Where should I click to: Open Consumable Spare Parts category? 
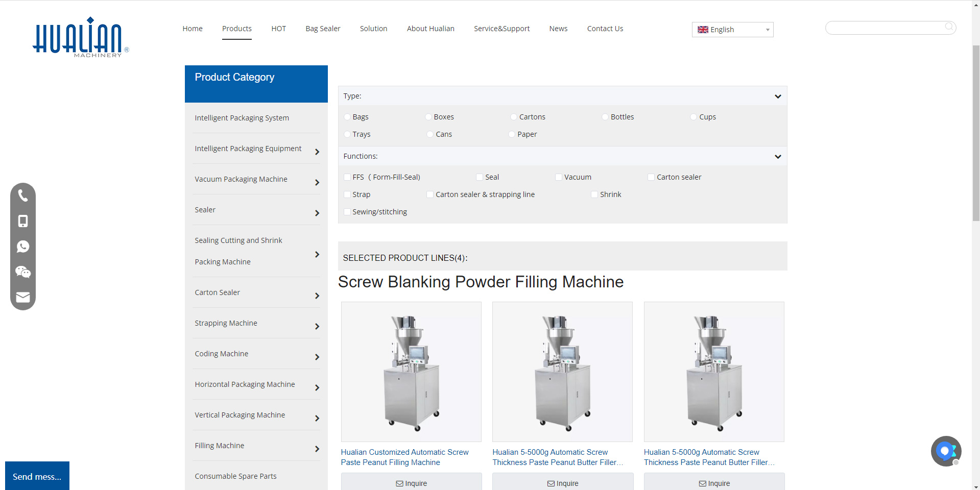pos(235,476)
